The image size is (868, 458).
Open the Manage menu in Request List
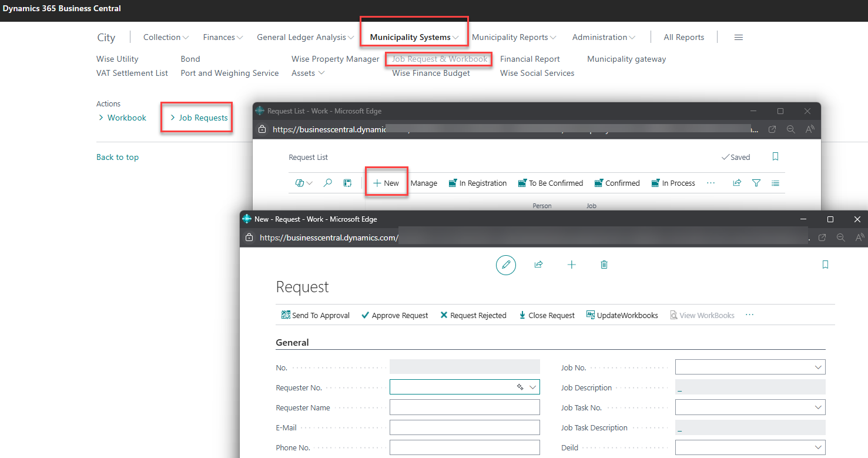coord(424,183)
